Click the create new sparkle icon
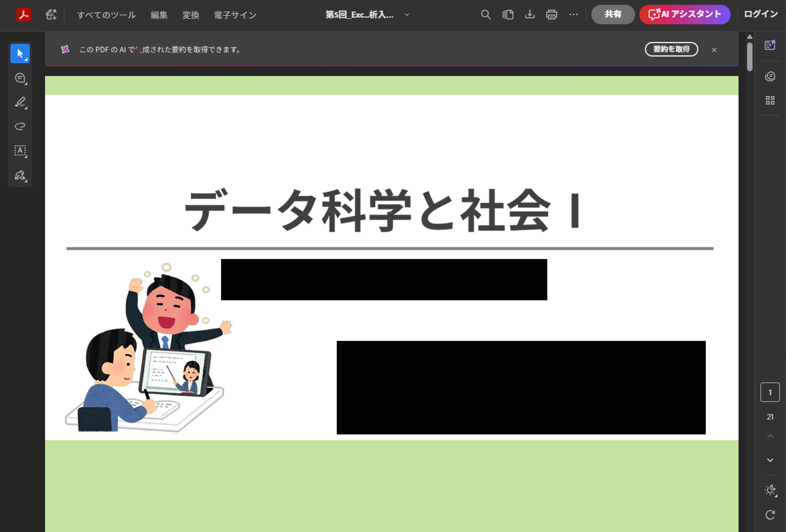The height and width of the screenshot is (532, 786). click(51, 15)
